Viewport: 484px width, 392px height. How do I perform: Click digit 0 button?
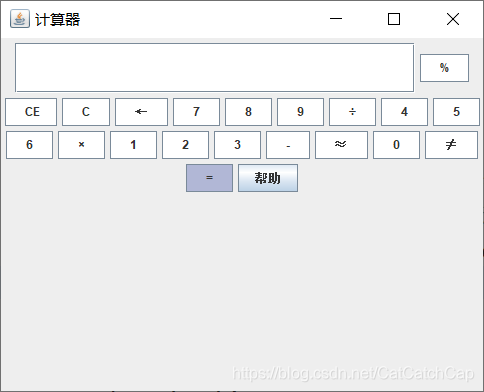point(396,145)
